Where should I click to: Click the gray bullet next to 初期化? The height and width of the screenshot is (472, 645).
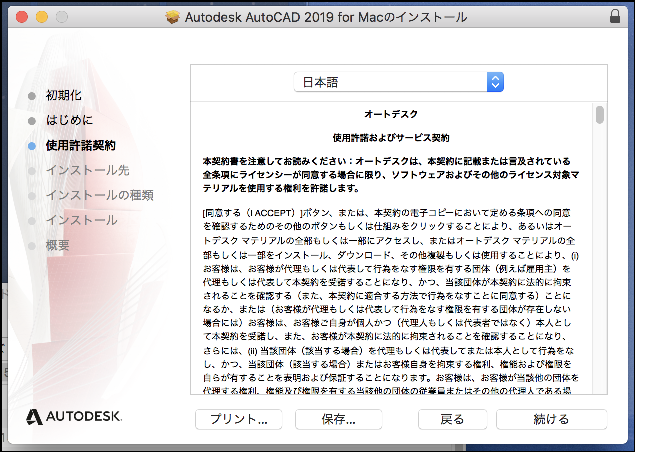[32, 96]
